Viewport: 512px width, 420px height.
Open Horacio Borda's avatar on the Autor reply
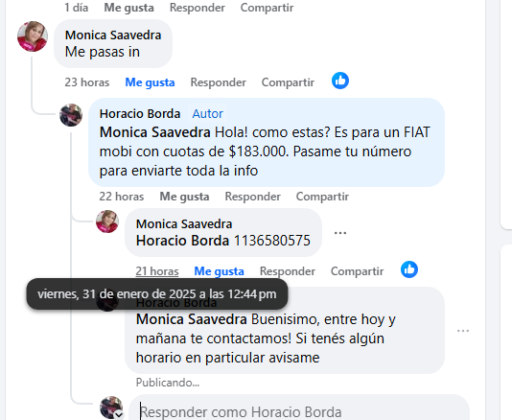pos(71,115)
